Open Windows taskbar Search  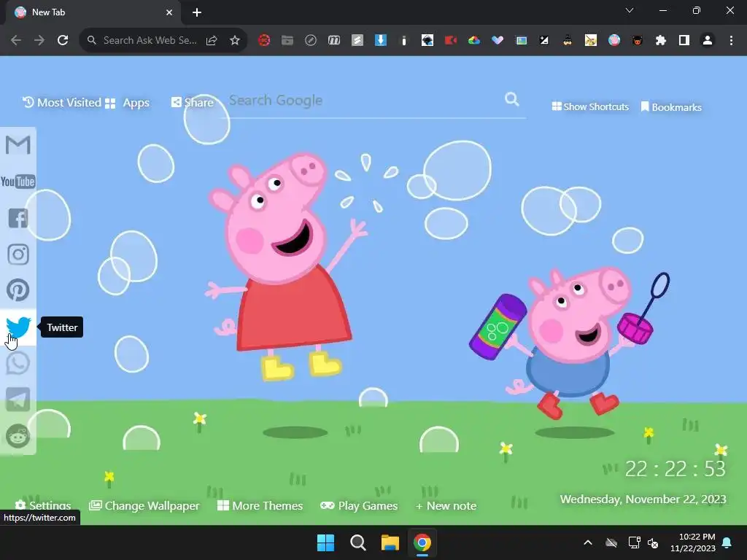click(x=357, y=542)
